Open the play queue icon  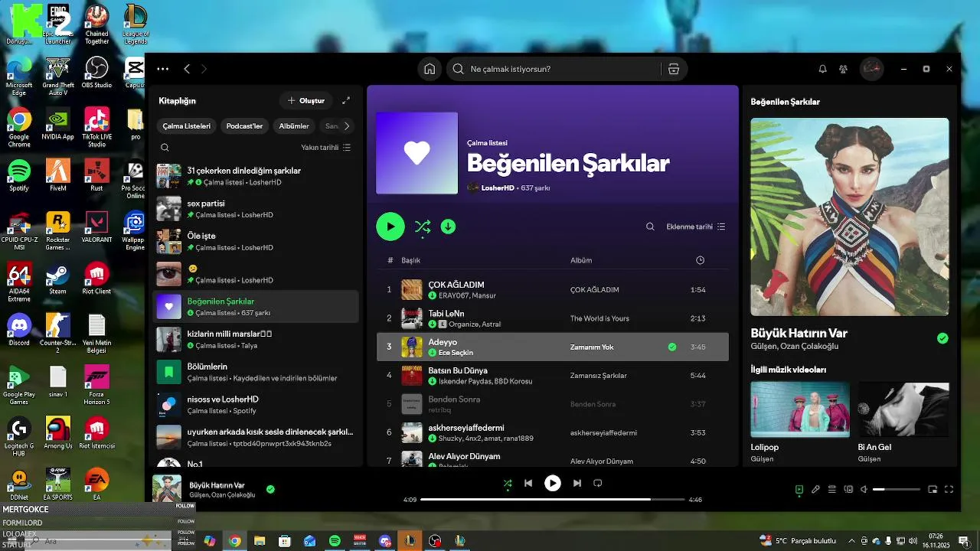(x=832, y=489)
